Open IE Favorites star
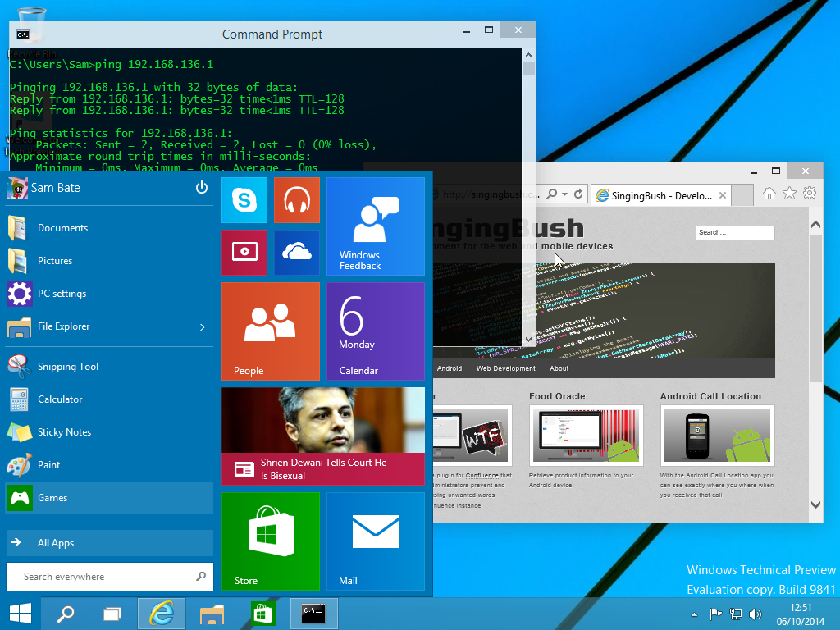 click(790, 194)
